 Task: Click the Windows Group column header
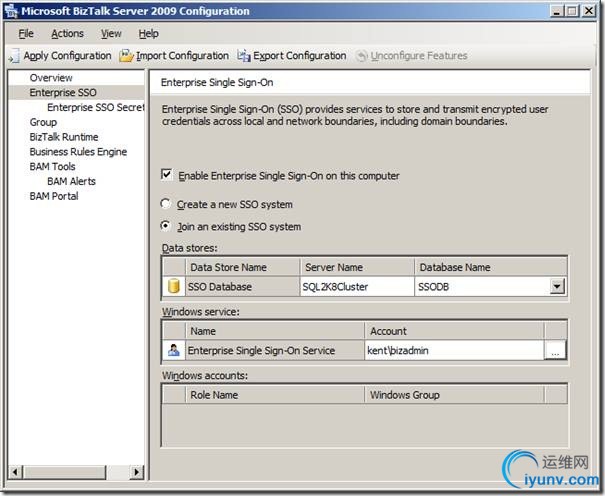(x=454, y=395)
